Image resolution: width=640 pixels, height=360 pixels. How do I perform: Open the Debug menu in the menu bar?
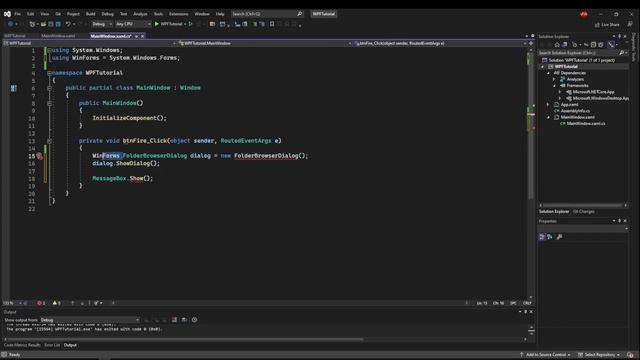pyautogui.click(x=108, y=14)
